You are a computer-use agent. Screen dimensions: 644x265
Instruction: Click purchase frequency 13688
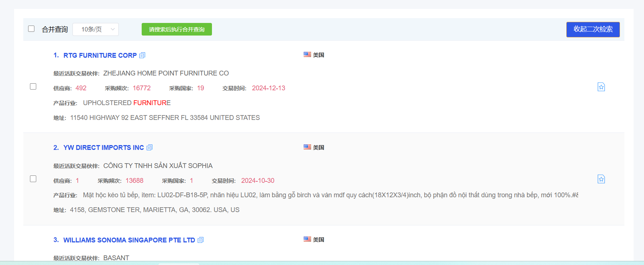(134, 181)
